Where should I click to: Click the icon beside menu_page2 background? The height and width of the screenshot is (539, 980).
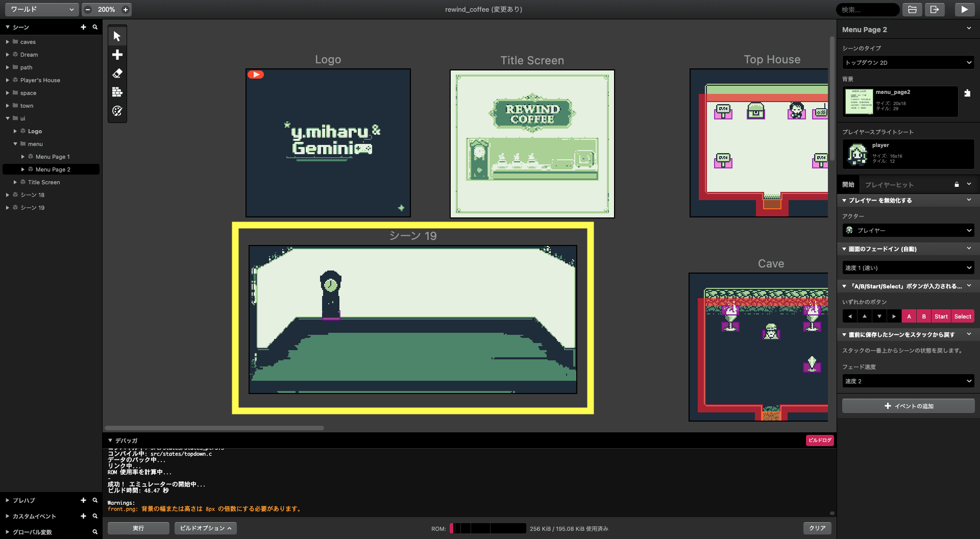pos(967,93)
